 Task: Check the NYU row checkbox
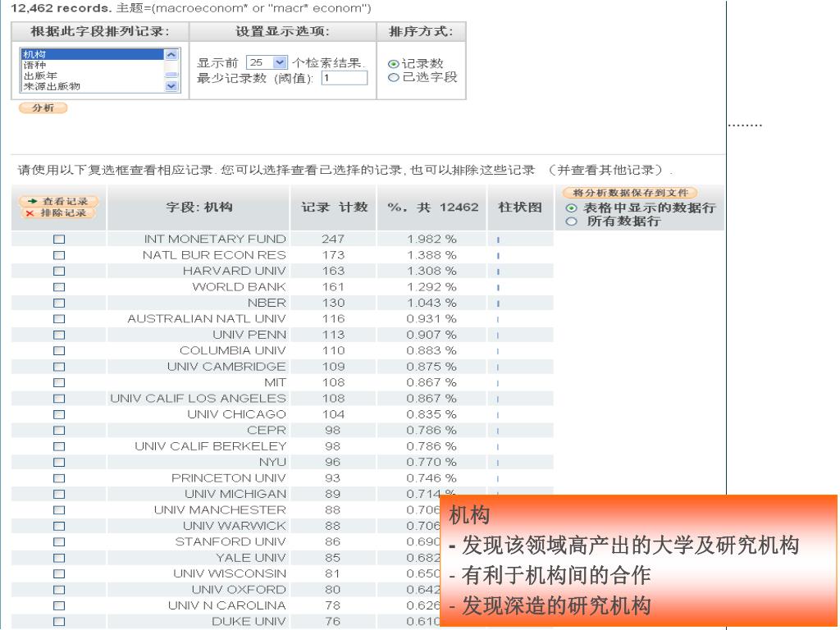click(x=59, y=462)
